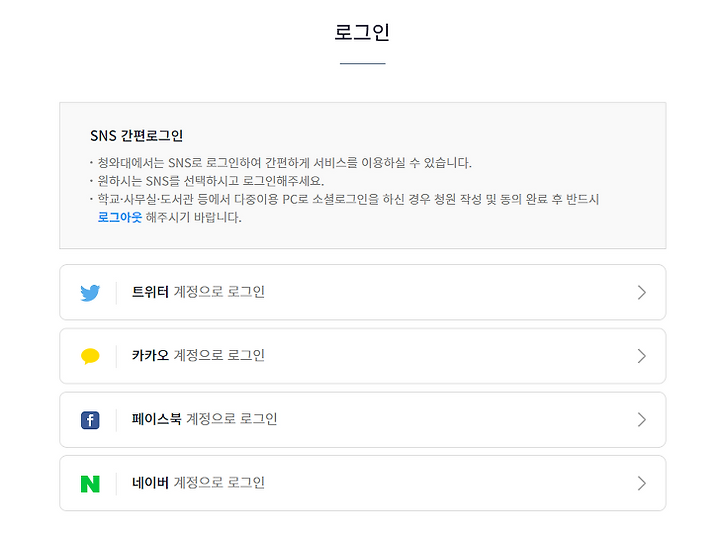Image resolution: width=720 pixels, height=534 pixels.
Task: Select 트위터 계정으로 로그인 text
Action: (198, 292)
